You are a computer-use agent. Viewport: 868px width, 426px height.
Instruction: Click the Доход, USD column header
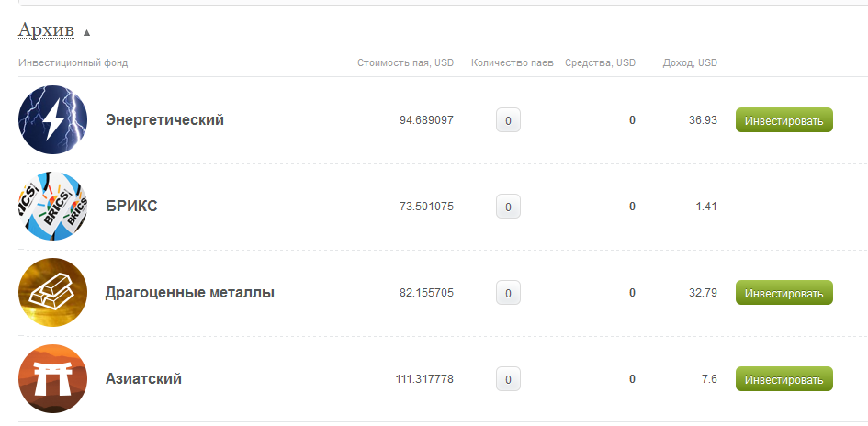[690, 63]
